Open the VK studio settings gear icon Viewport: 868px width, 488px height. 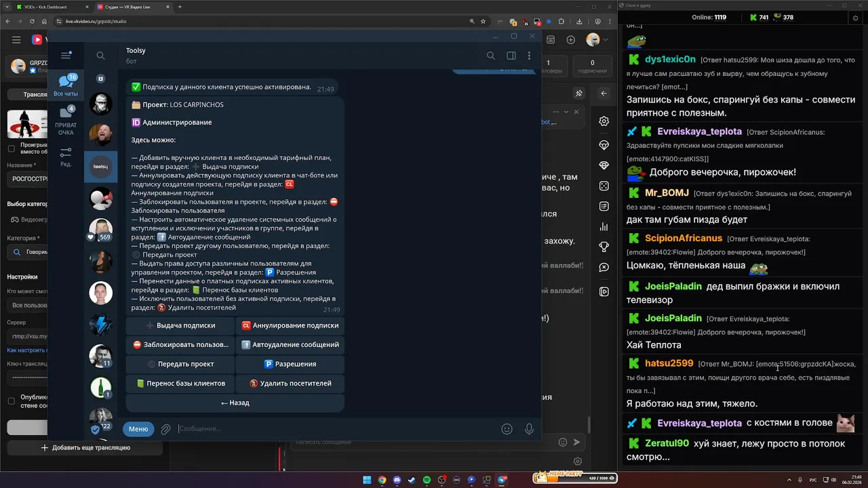point(604,121)
